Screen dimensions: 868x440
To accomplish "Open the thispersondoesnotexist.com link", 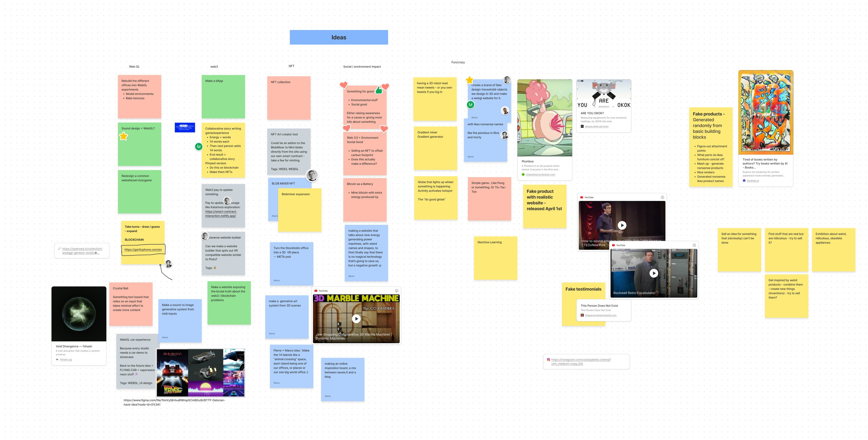I will point(600,315).
